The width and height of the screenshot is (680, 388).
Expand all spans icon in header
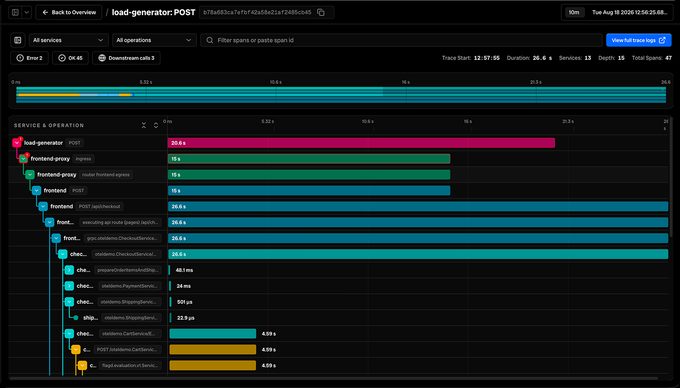[x=156, y=125]
